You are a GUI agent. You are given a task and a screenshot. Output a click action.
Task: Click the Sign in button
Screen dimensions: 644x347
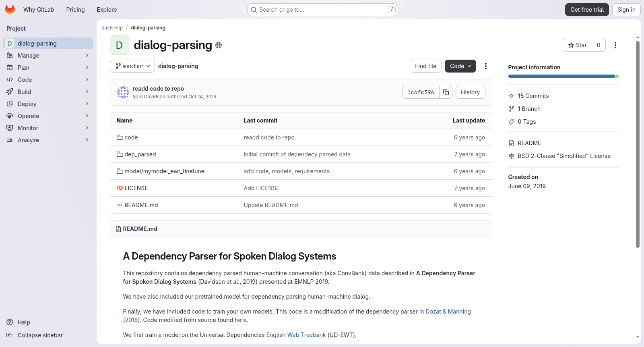(626, 10)
